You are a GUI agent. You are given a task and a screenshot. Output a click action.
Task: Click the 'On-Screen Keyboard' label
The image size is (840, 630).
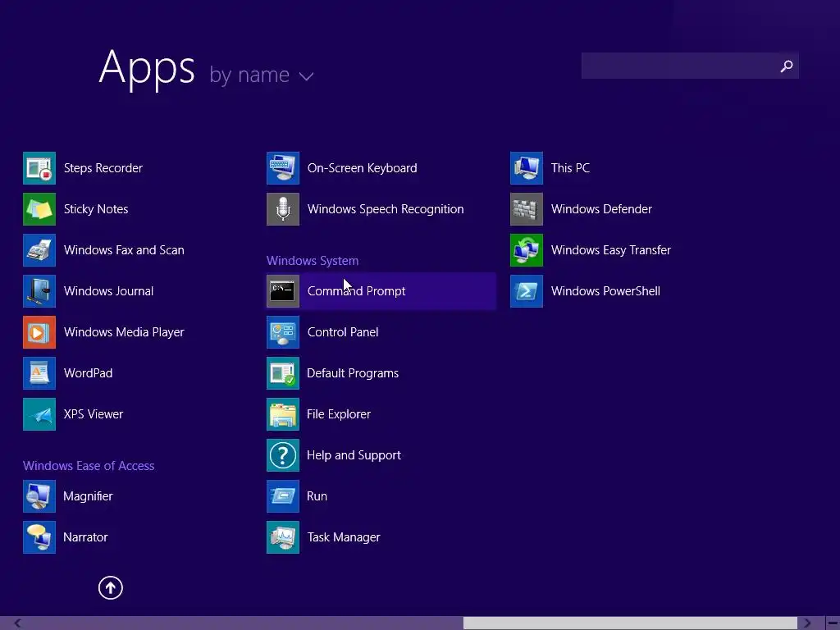(x=362, y=168)
